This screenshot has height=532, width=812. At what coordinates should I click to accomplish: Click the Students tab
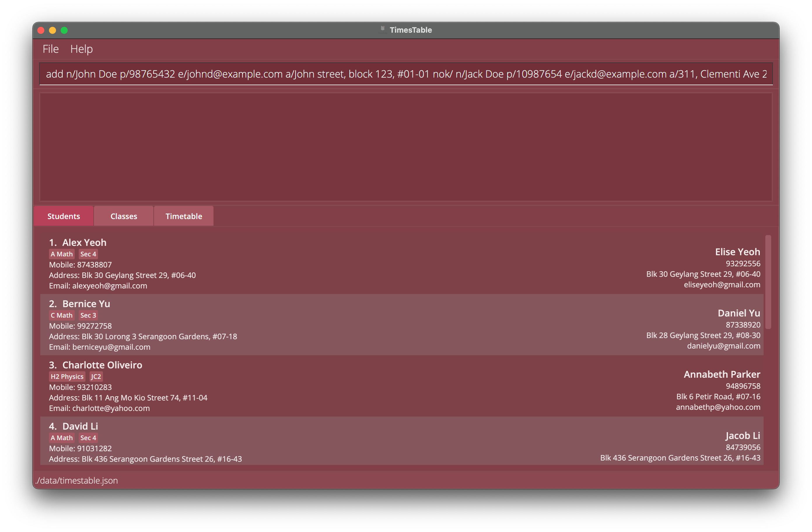(x=64, y=216)
